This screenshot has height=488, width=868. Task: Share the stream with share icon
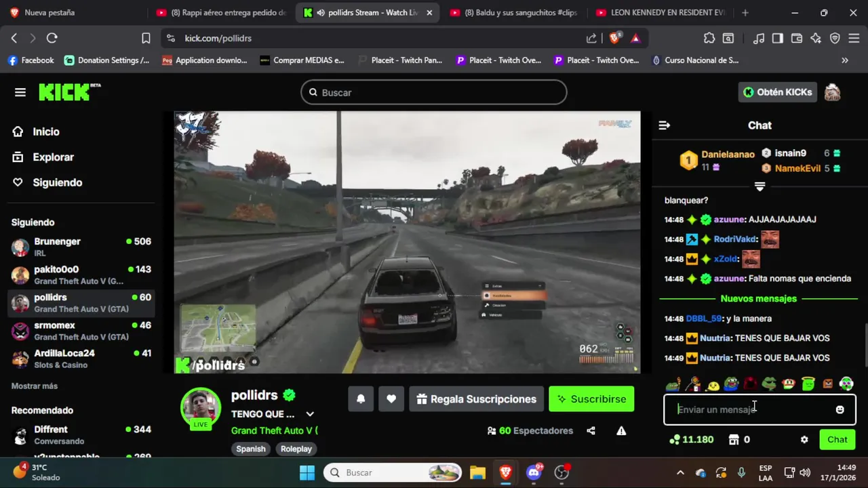pos(591,431)
